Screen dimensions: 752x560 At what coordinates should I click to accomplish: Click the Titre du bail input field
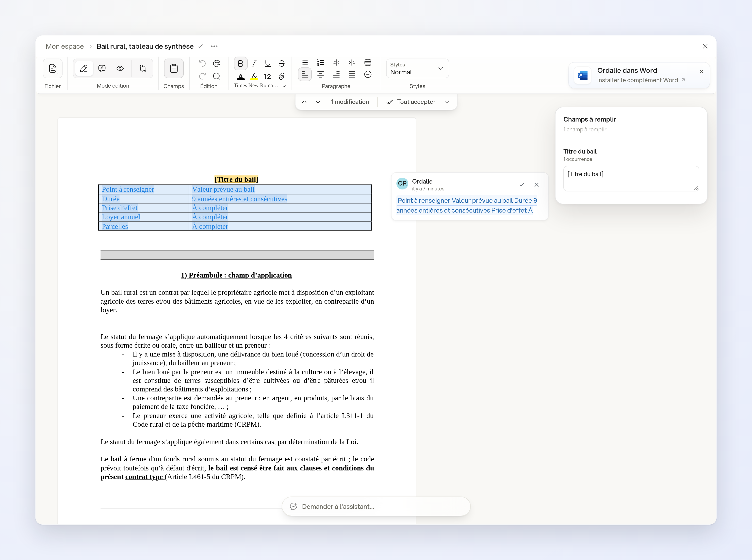631,179
